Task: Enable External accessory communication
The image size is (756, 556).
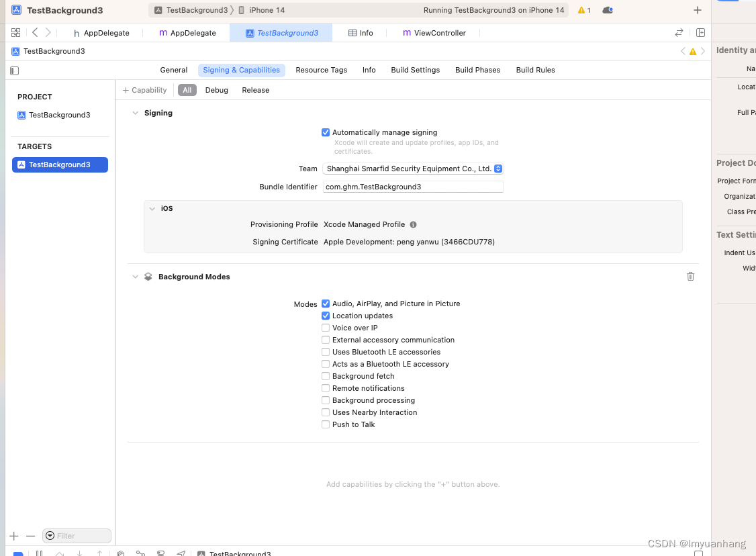Action: 326,340
